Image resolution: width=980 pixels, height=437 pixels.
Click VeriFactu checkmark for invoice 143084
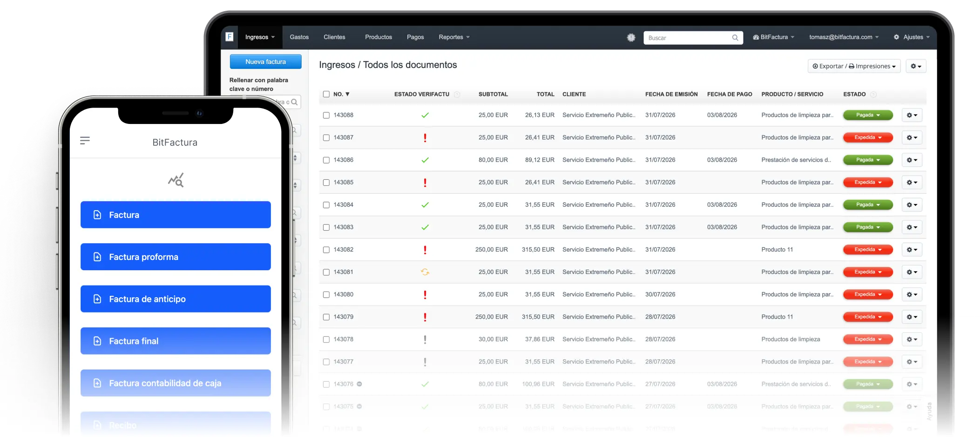[x=425, y=205]
